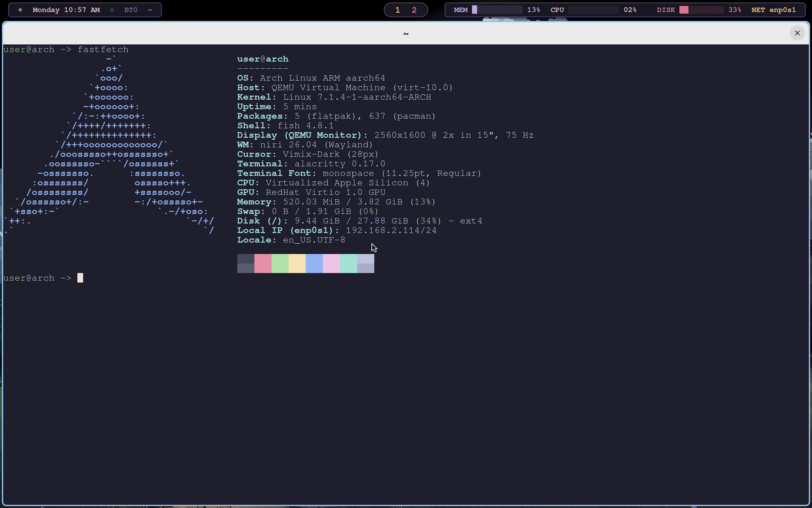812x508 pixels.
Task: Click the Shell: fish 4.8.1 line
Action: click(285, 126)
